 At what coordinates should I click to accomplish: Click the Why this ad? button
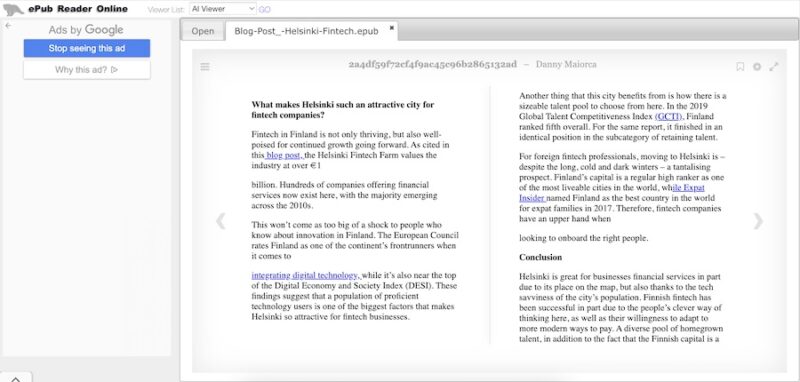click(x=87, y=70)
